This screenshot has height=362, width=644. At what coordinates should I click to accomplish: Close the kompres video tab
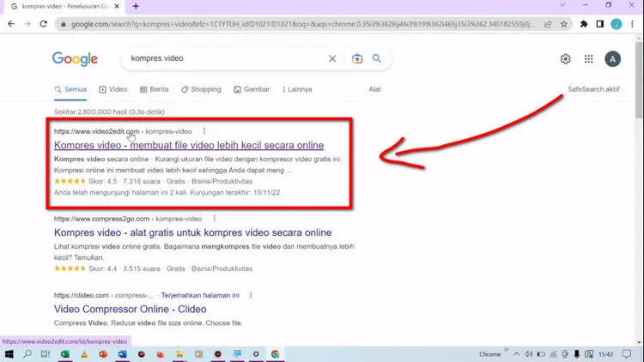tap(117, 6)
